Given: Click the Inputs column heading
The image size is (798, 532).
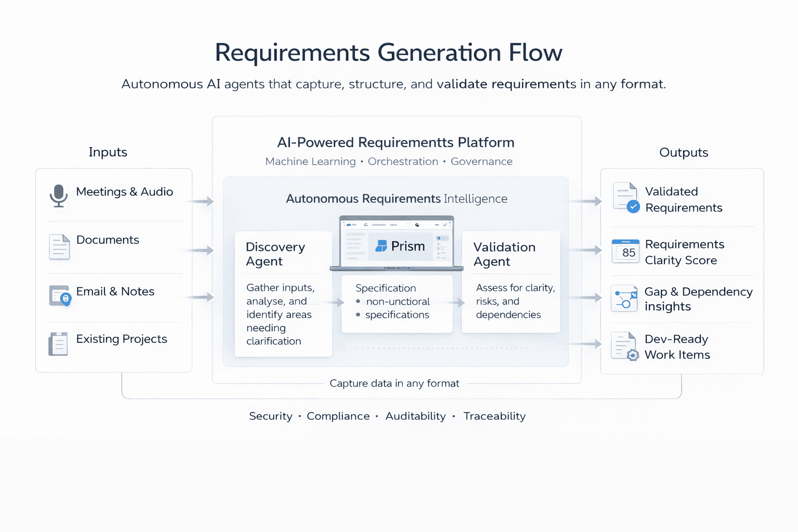Looking at the screenshot, I should click(108, 152).
